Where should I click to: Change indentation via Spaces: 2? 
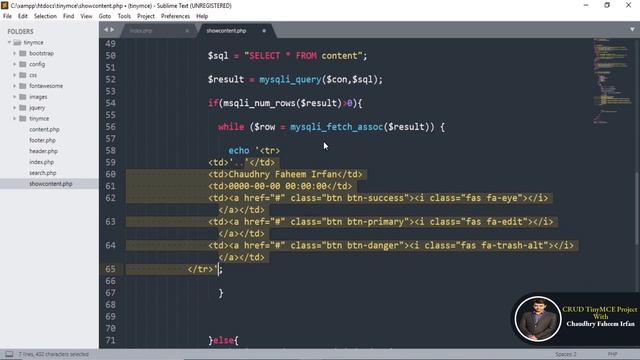pyautogui.click(x=566, y=354)
